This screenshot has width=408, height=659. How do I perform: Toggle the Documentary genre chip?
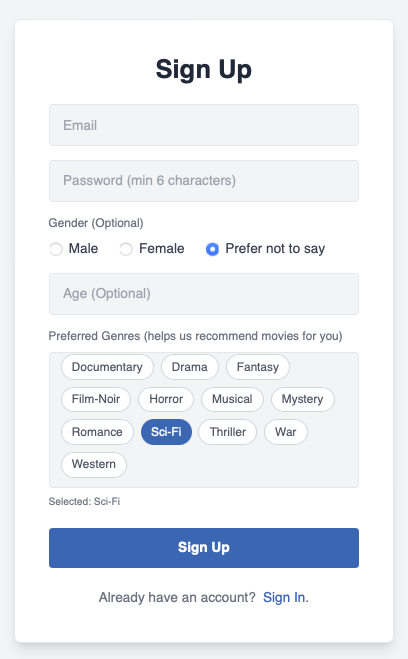click(x=107, y=367)
